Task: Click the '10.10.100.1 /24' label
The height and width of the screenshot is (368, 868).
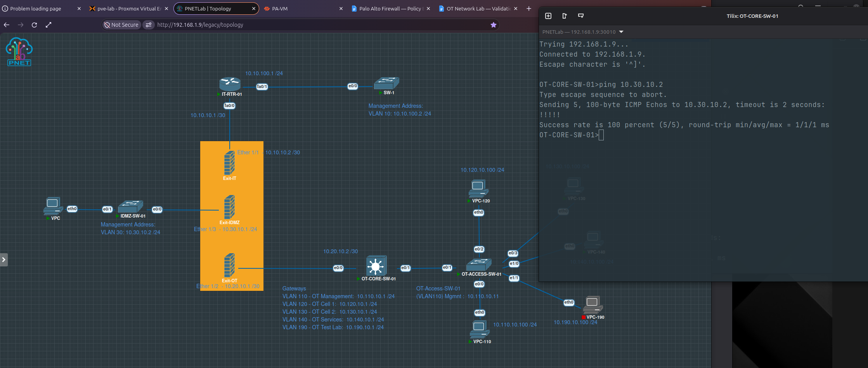Action: pos(264,73)
